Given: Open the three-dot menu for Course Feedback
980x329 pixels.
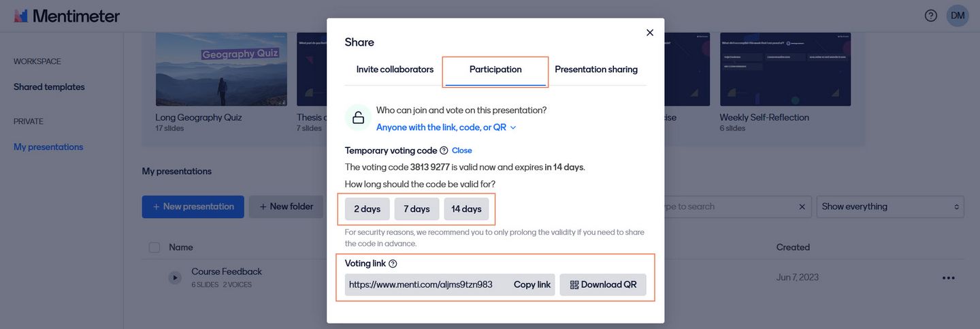Looking at the screenshot, I should (x=949, y=278).
